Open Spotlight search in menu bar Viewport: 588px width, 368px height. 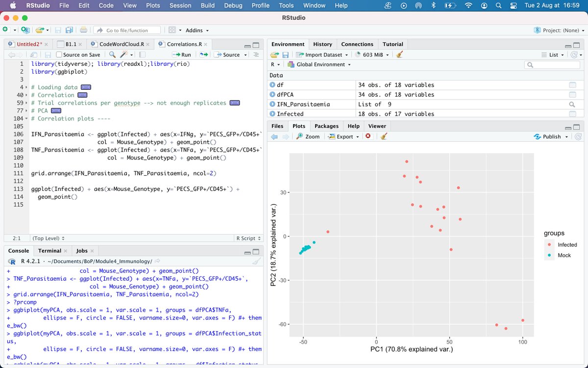click(x=498, y=6)
